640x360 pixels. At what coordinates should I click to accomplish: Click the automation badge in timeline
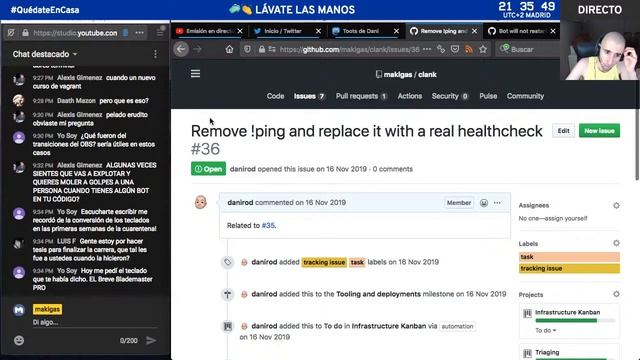[x=457, y=326]
